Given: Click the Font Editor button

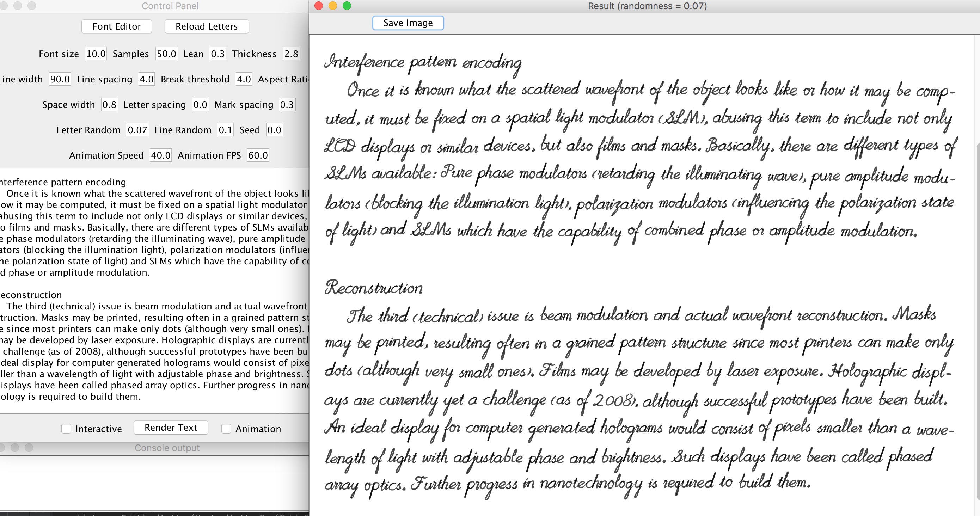Looking at the screenshot, I should [116, 26].
